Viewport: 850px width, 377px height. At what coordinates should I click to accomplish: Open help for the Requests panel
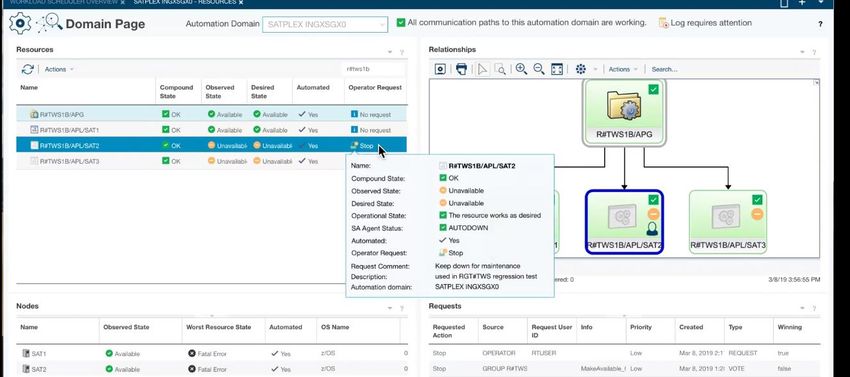(814, 309)
